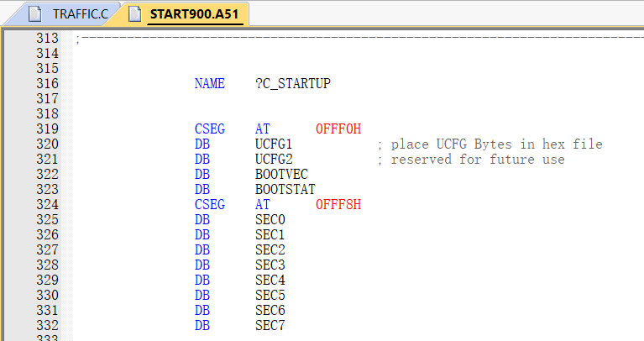Click on the BOOTSTAT operand
Viewport: 644px width, 341px height.
tap(285, 190)
